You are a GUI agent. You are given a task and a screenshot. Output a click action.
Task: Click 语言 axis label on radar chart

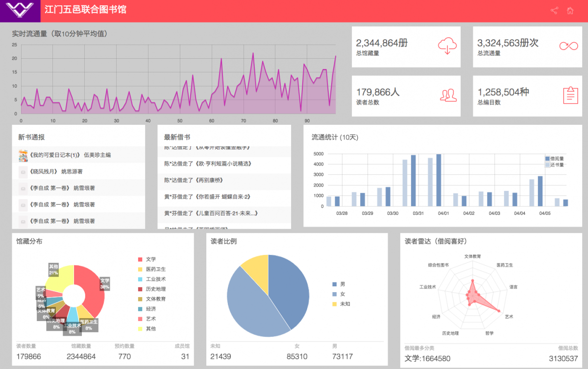[514, 287]
